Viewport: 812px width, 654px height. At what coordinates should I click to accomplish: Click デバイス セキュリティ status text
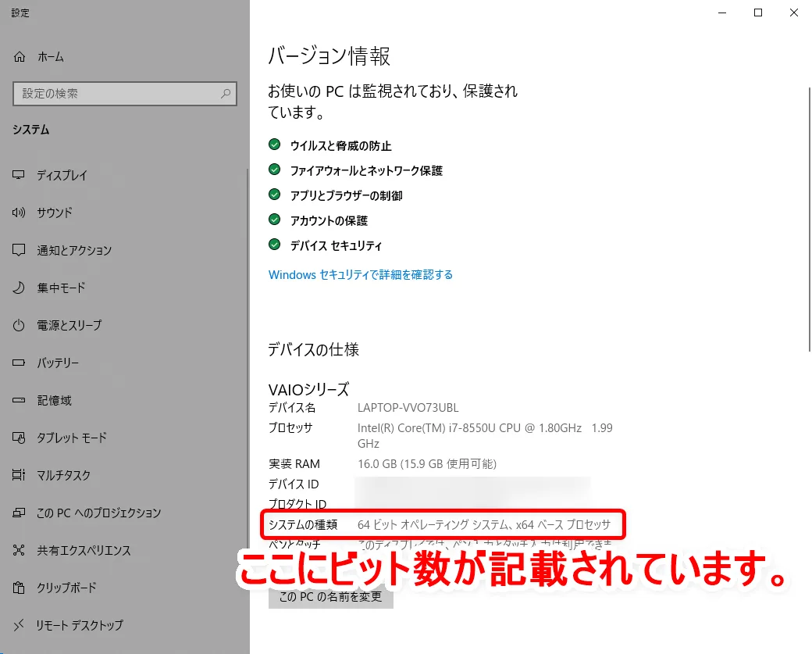pyautogui.click(x=336, y=245)
